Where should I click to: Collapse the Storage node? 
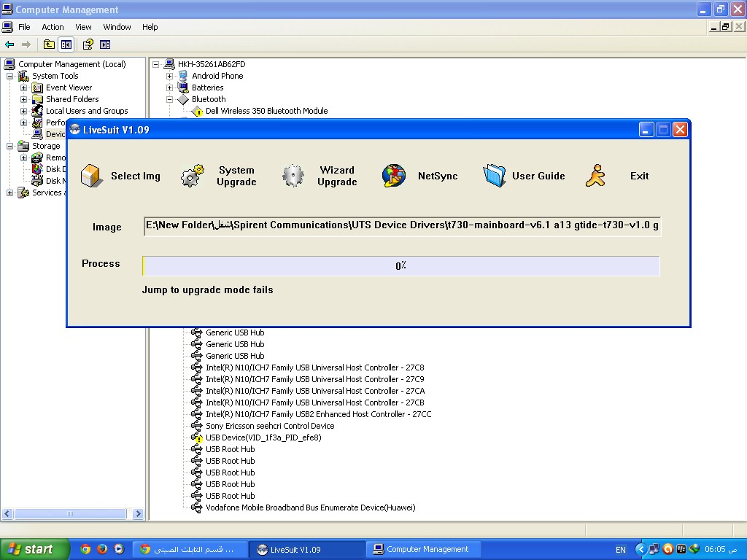[9, 146]
